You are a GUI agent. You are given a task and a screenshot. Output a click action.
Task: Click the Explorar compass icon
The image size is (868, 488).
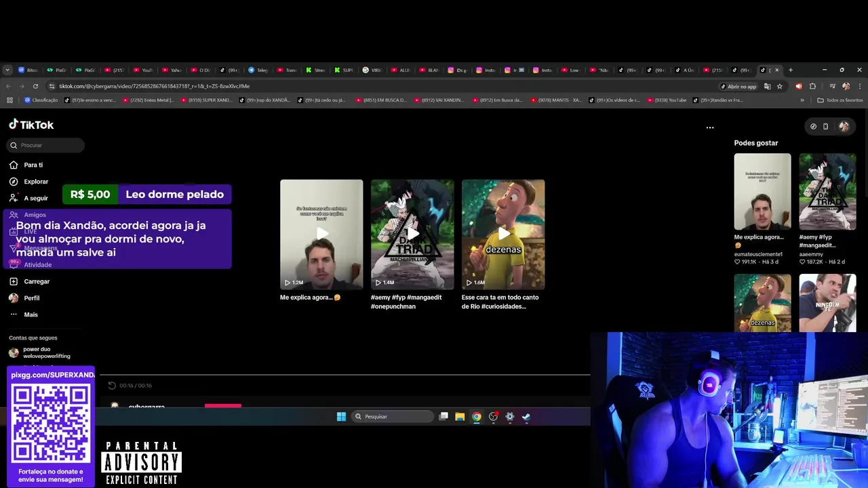point(14,182)
